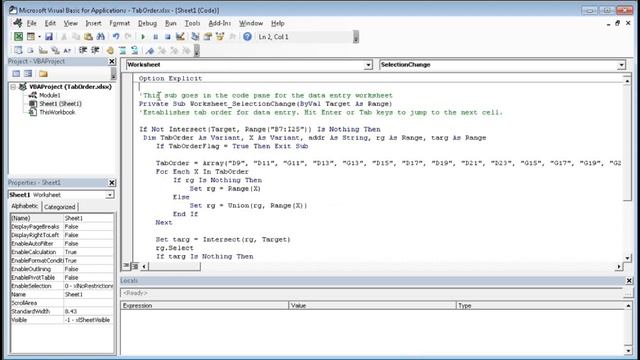The height and width of the screenshot is (360, 640).
Task: Click the List Constants icon
Action: [31, 51]
